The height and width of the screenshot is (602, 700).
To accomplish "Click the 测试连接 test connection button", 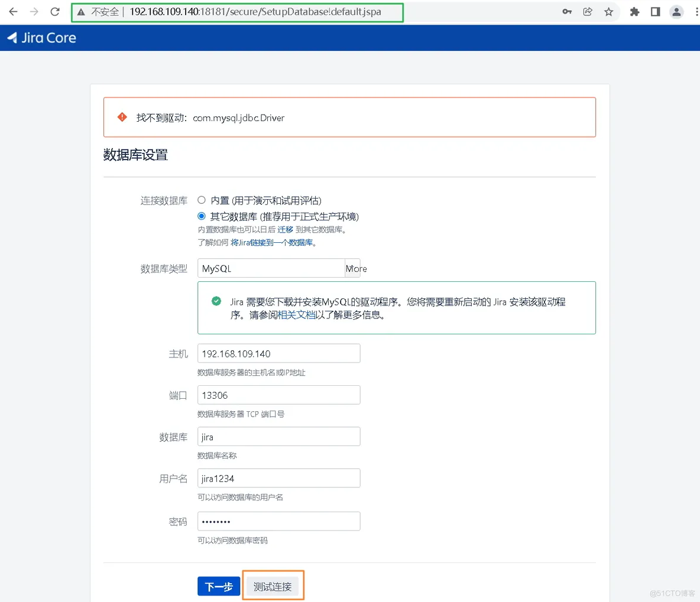I will 273,587.
